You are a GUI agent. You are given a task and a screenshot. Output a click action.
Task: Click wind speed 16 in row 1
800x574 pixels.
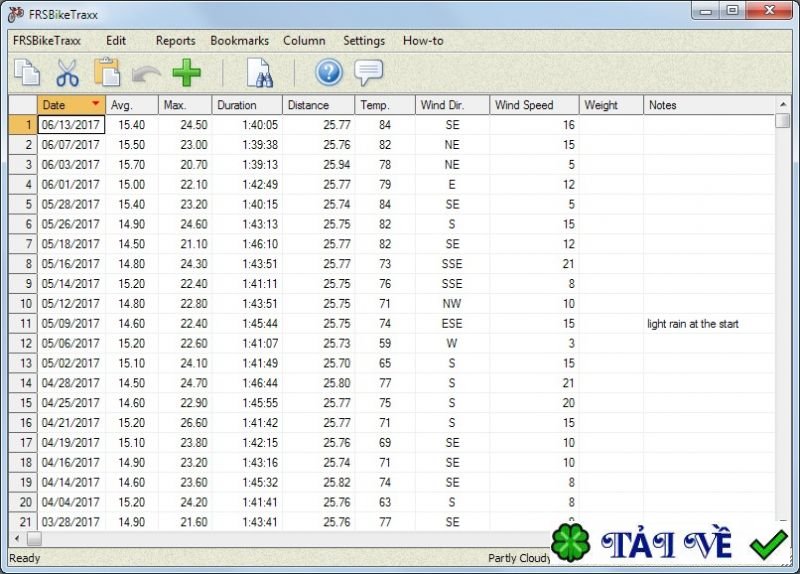pos(534,124)
